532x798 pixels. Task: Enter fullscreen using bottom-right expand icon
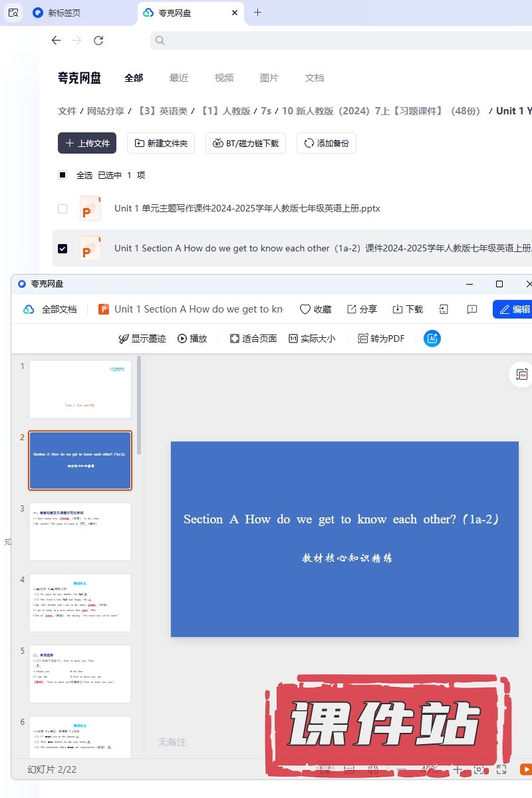(502, 769)
